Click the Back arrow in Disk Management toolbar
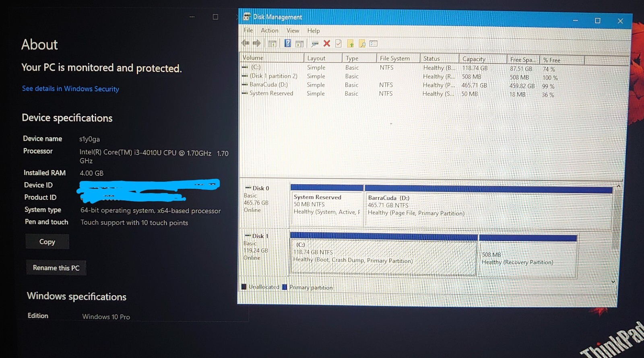 [x=245, y=43]
